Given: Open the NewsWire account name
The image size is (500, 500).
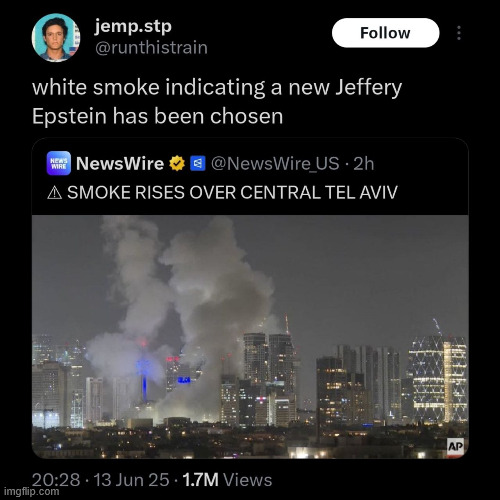Looking at the screenshot, I should [x=120, y=163].
